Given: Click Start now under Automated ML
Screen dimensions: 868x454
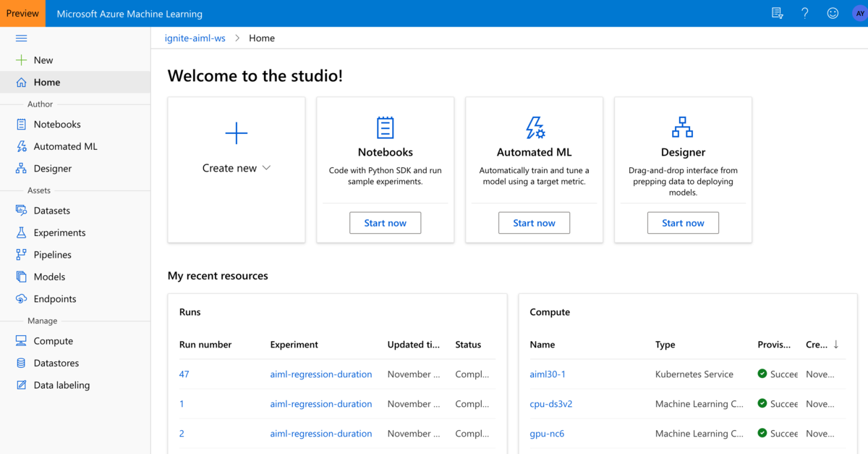Looking at the screenshot, I should coord(535,223).
